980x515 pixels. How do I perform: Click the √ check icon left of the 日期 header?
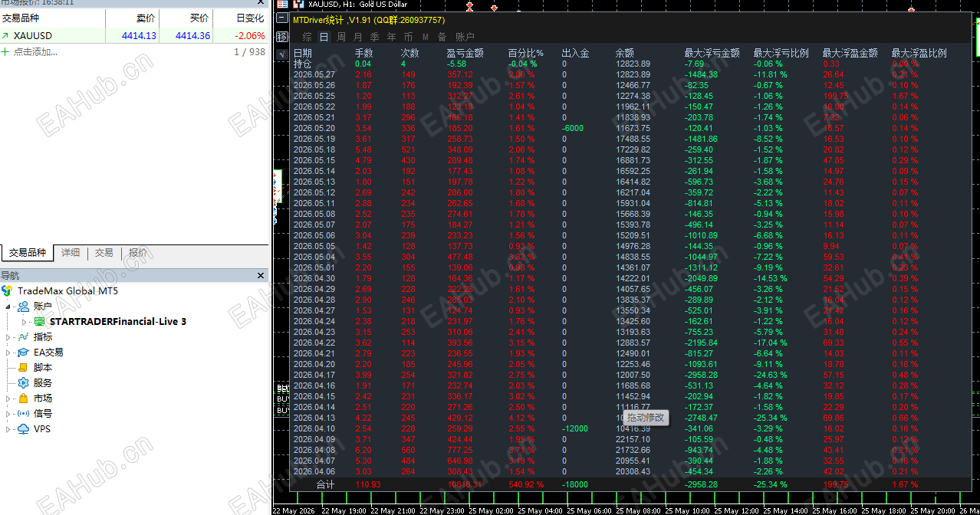[281, 54]
